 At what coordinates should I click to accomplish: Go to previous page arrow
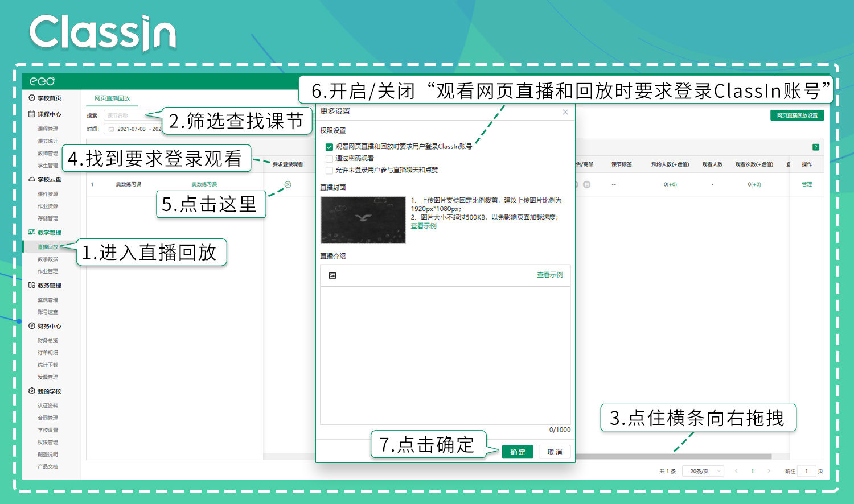coord(736,471)
